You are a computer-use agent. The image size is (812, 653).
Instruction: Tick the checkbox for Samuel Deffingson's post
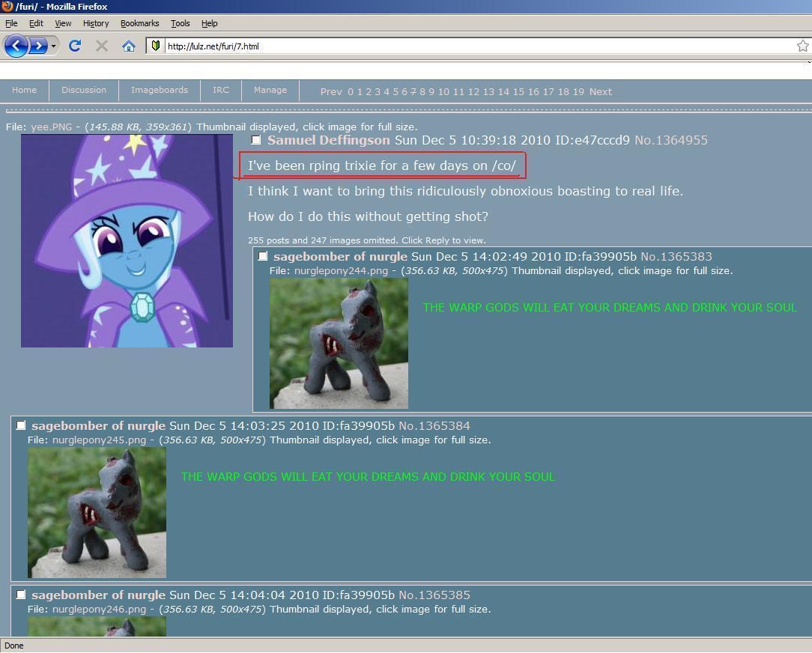tap(256, 140)
